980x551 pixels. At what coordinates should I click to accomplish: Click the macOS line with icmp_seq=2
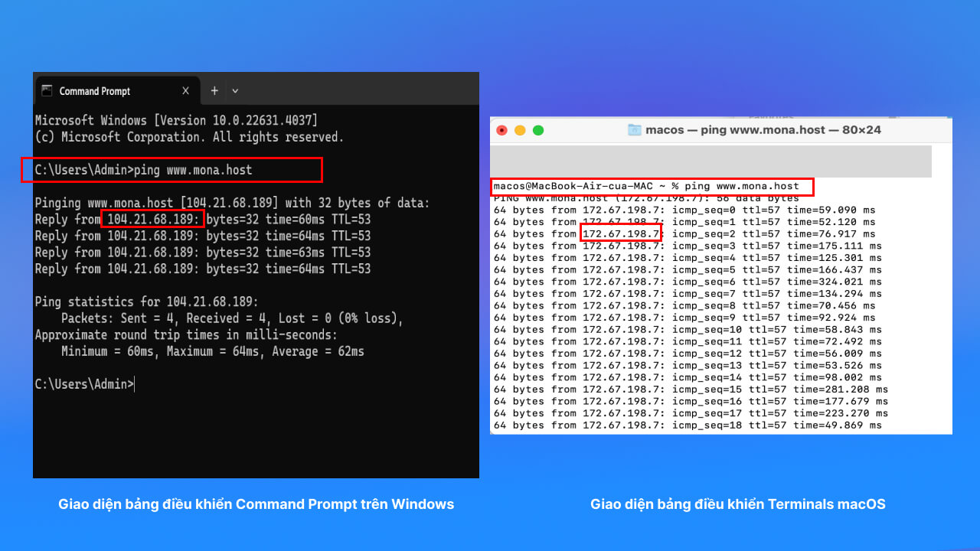tap(684, 233)
